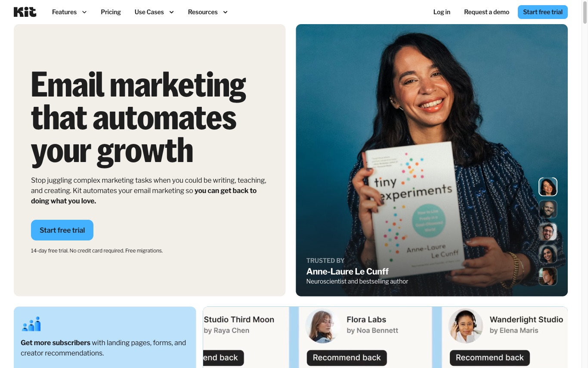The height and width of the screenshot is (368, 588).
Task: Click header Start free trial button
Action: (543, 12)
